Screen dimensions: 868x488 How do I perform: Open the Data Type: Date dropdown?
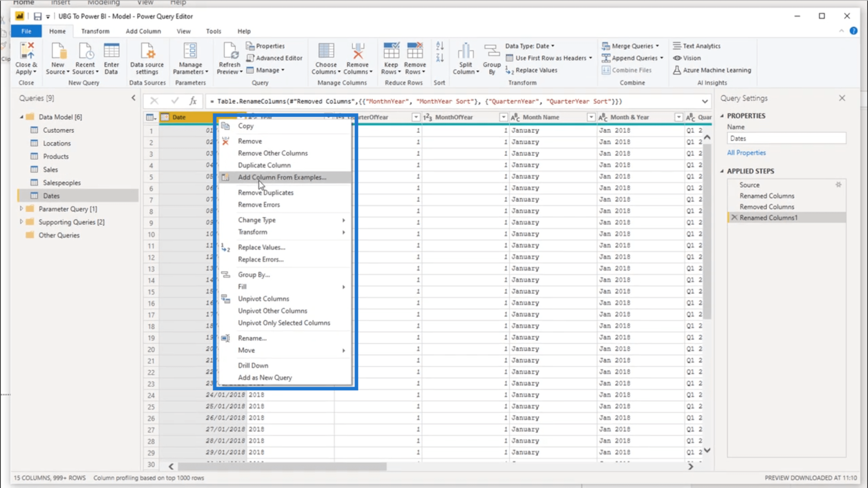click(x=530, y=46)
